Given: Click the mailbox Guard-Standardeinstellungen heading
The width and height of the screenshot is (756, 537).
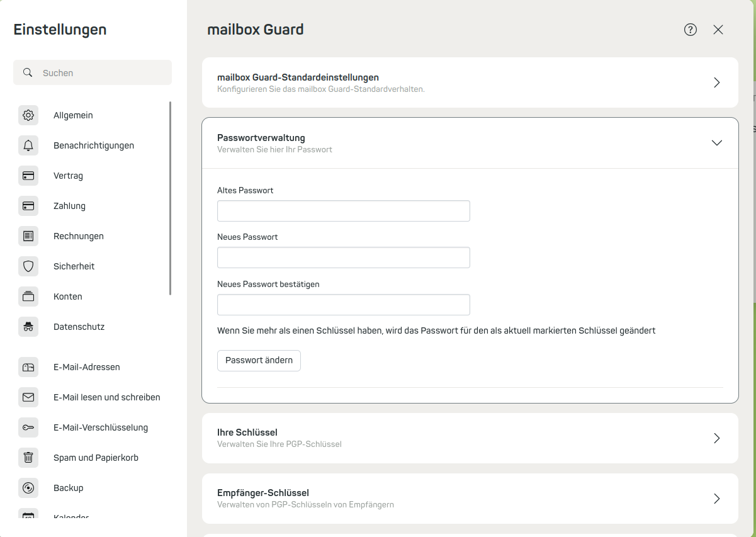Looking at the screenshot, I should (298, 77).
